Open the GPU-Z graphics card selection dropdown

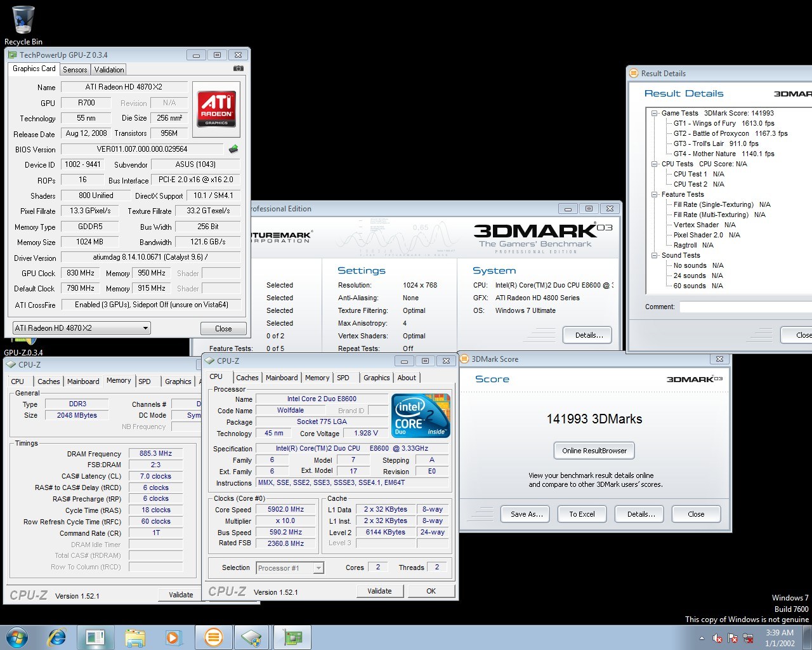point(82,328)
